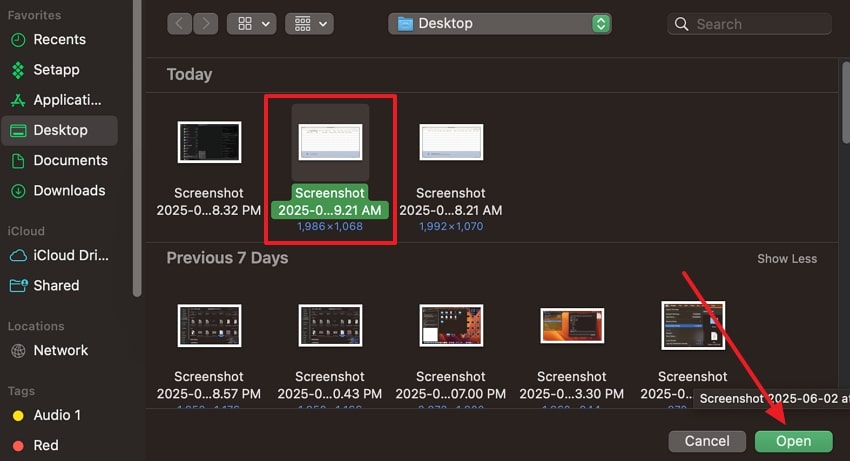Select Setapp in the sidebar

pos(58,70)
